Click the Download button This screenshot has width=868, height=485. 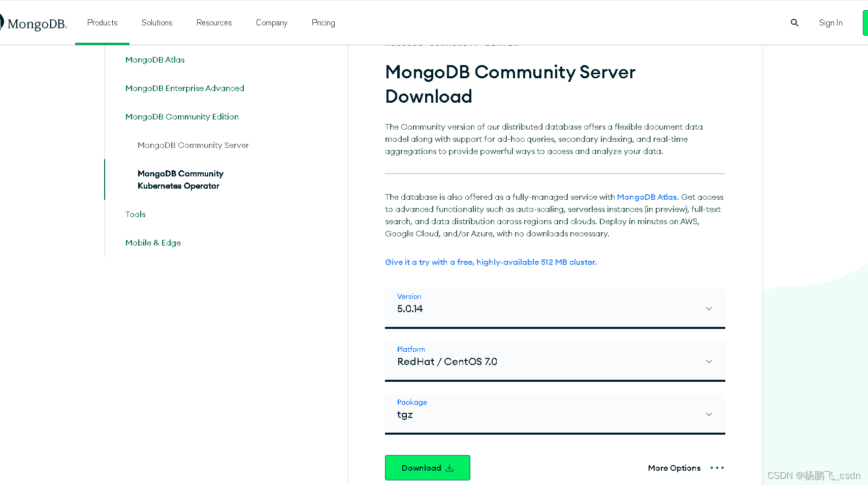(427, 468)
